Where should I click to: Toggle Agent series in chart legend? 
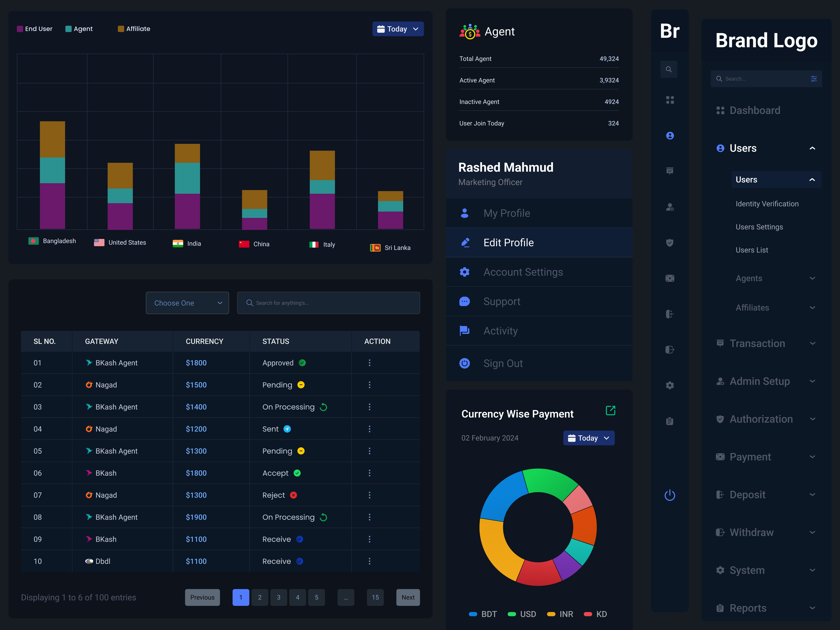point(79,29)
